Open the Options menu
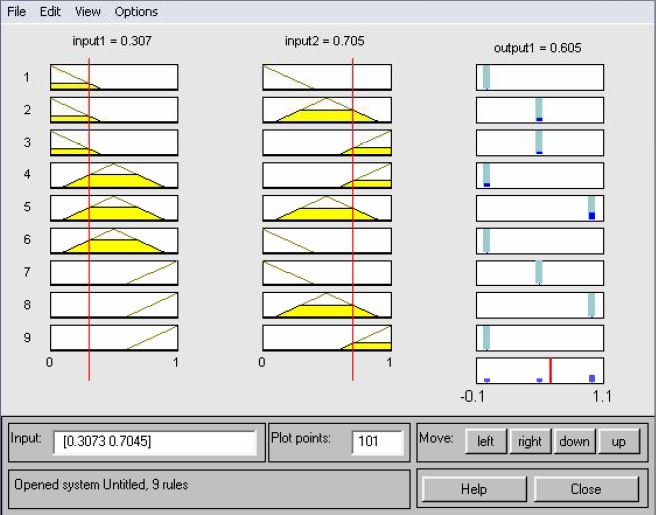This screenshot has height=515, width=656. point(136,11)
